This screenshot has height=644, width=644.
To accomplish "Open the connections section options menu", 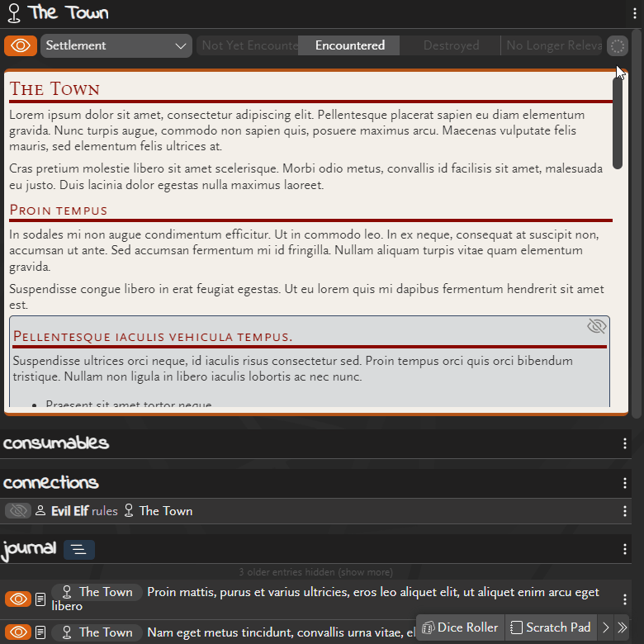I will tap(625, 483).
